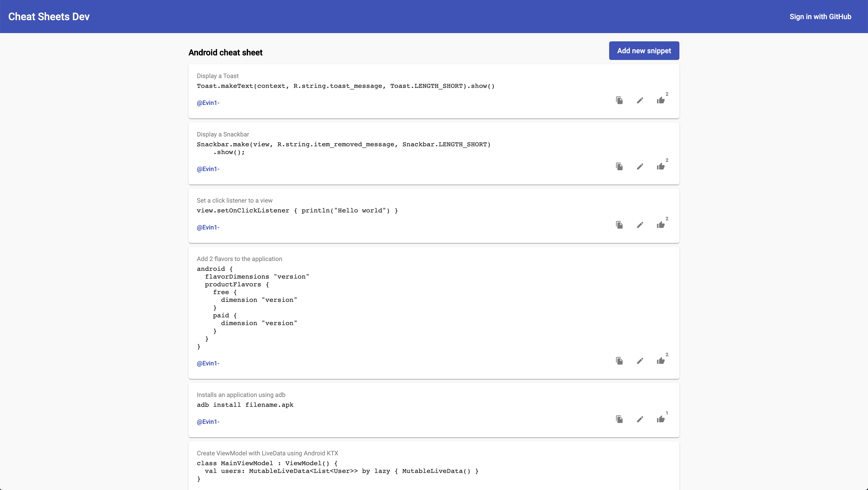Thumbs up the Snackbar snippet
The image size is (868, 490).
coord(661,166)
